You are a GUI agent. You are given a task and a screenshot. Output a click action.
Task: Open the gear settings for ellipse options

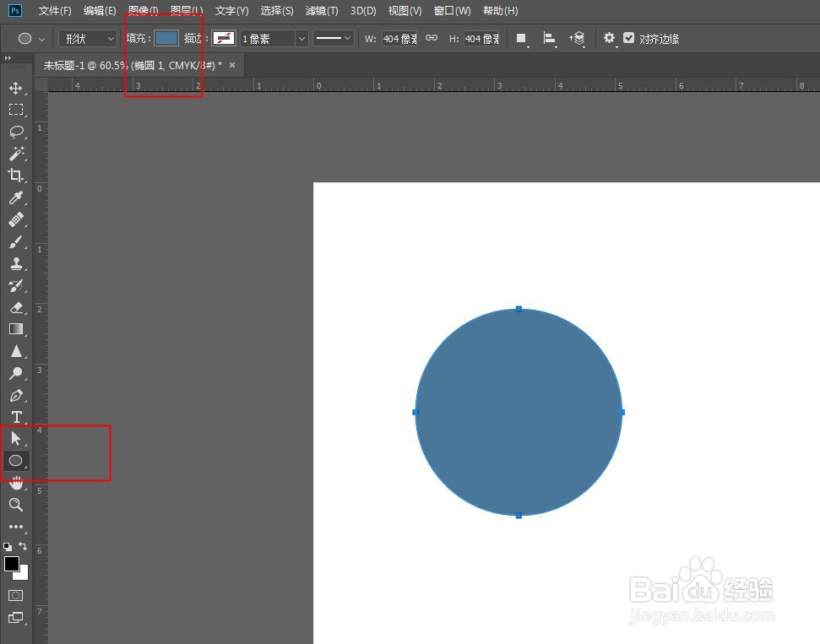(x=609, y=38)
